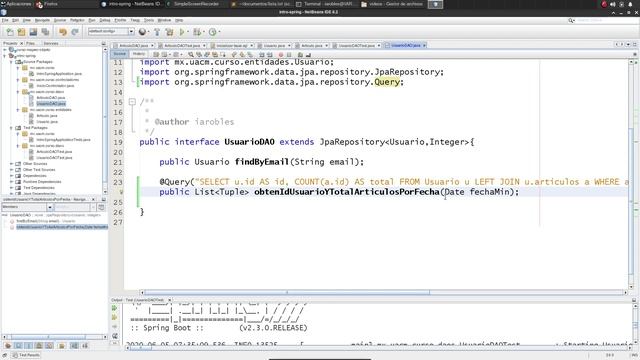Switch to the Usuario.java editor tab
The image size is (640, 360).
click(x=274, y=45)
